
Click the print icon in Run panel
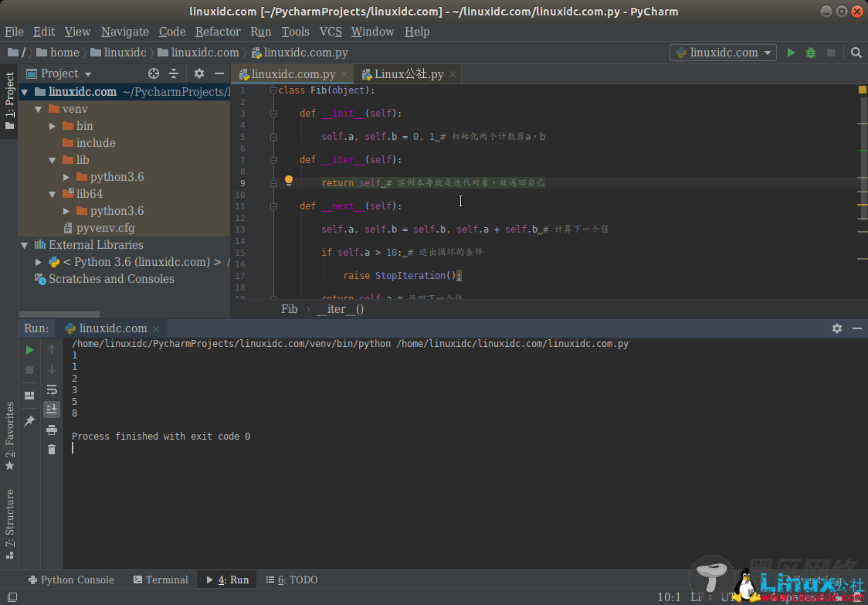click(x=52, y=430)
